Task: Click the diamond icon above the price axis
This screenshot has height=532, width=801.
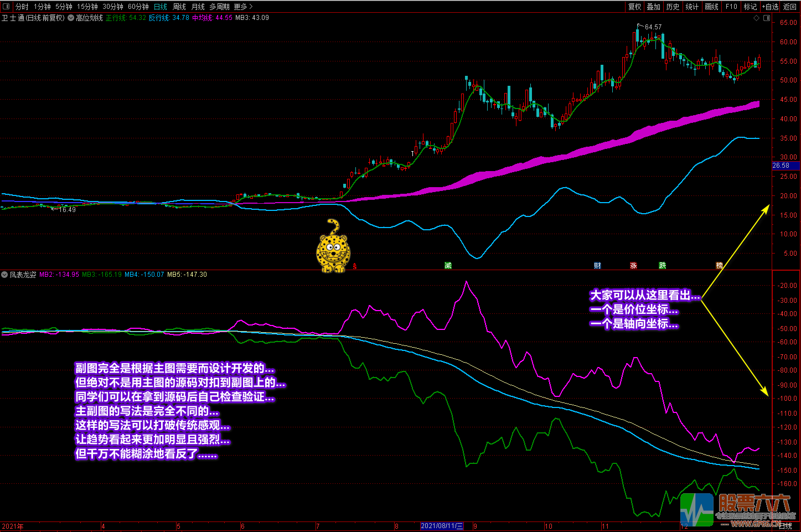Action: pyautogui.click(x=757, y=18)
